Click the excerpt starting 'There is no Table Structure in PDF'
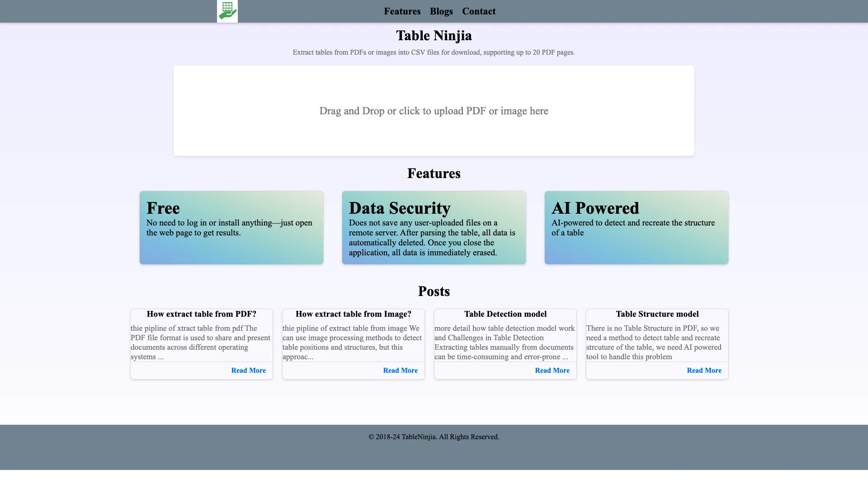The width and height of the screenshot is (868, 488). click(x=654, y=343)
